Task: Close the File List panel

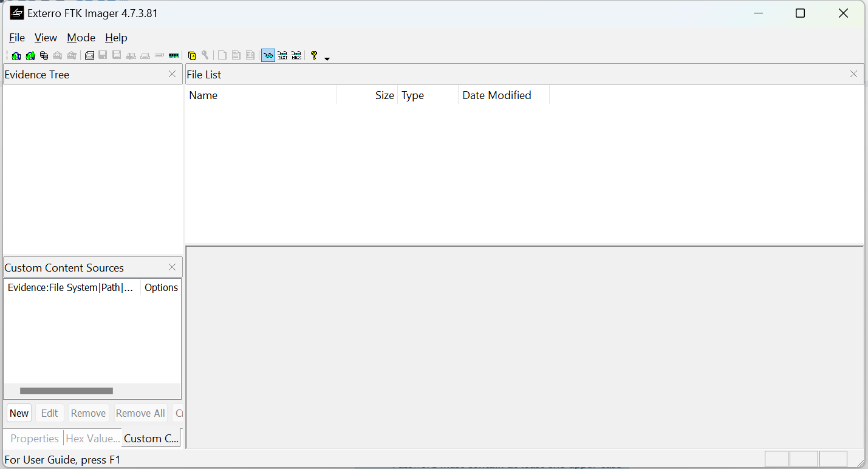Action: pos(853,74)
